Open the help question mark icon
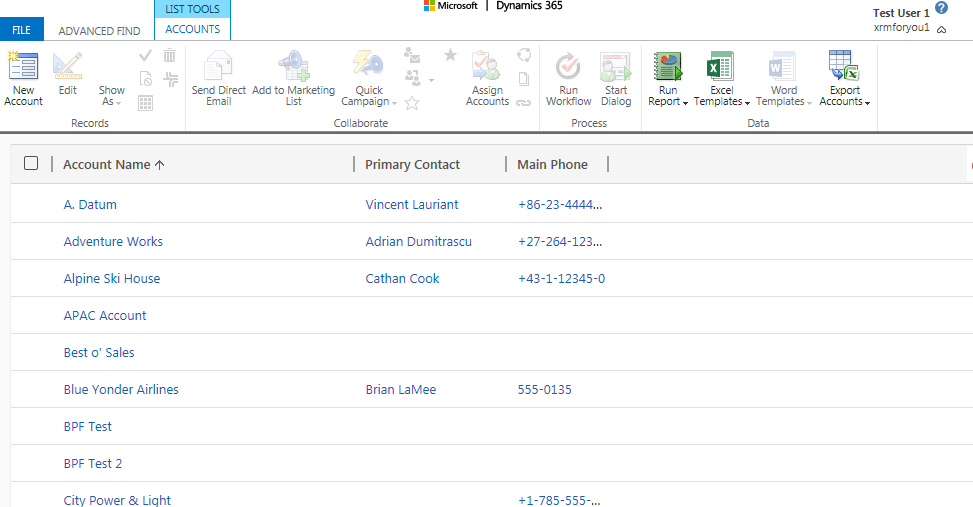Screen dimensions: 973x507 click(941, 8)
